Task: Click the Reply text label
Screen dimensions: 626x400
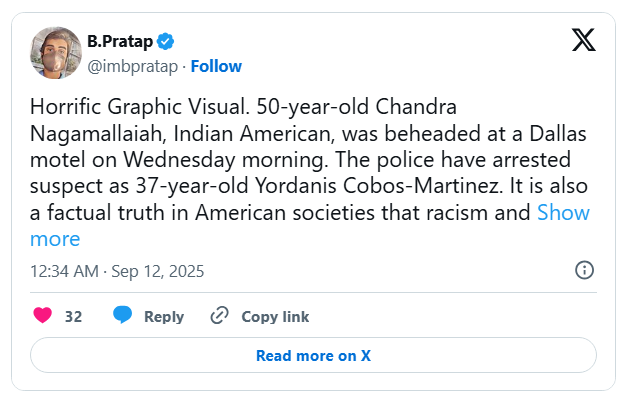Action: [x=164, y=316]
